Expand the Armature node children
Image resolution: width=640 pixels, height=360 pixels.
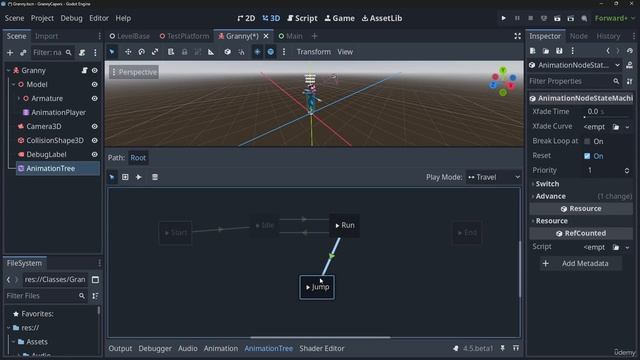point(18,98)
